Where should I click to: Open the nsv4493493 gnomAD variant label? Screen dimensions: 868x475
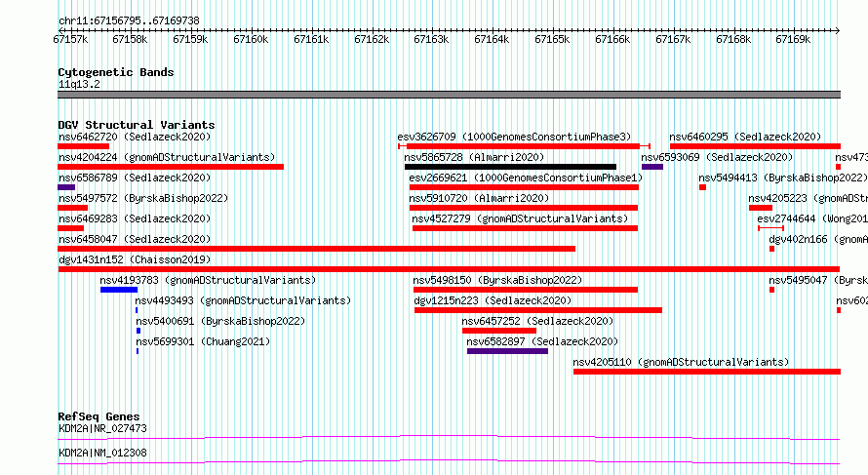[244, 300]
